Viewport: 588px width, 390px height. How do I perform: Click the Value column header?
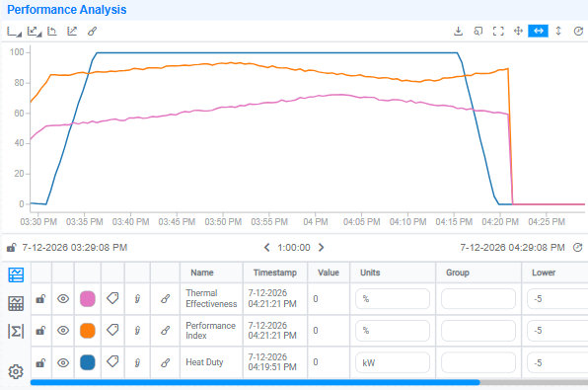click(329, 273)
